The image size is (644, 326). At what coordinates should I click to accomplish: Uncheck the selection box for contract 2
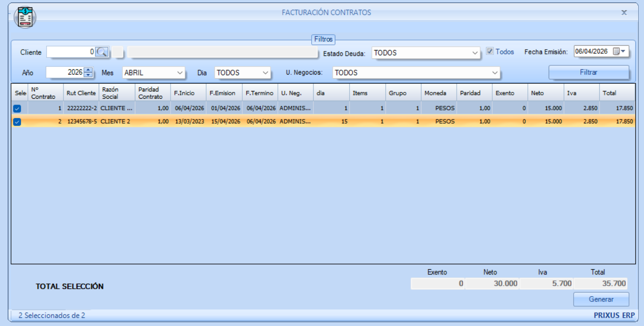click(x=17, y=122)
